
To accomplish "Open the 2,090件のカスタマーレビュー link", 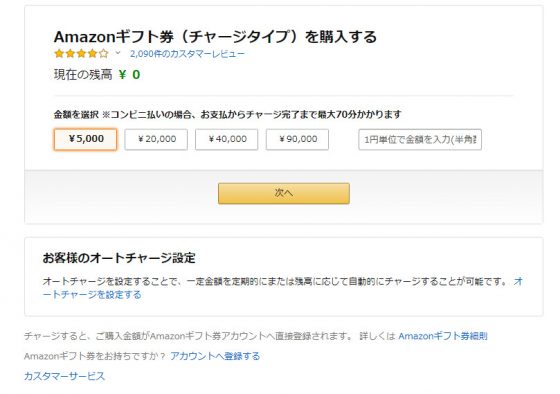I will (187, 54).
